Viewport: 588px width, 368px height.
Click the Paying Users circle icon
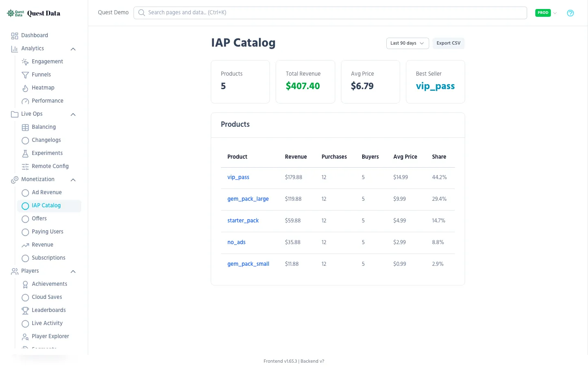[25, 232]
